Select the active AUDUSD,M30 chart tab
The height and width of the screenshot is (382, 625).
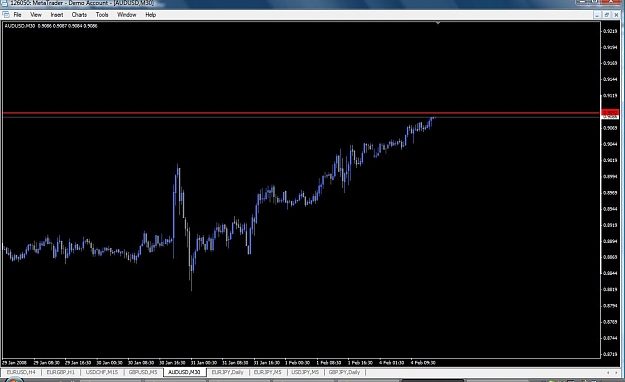tap(184, 372)
